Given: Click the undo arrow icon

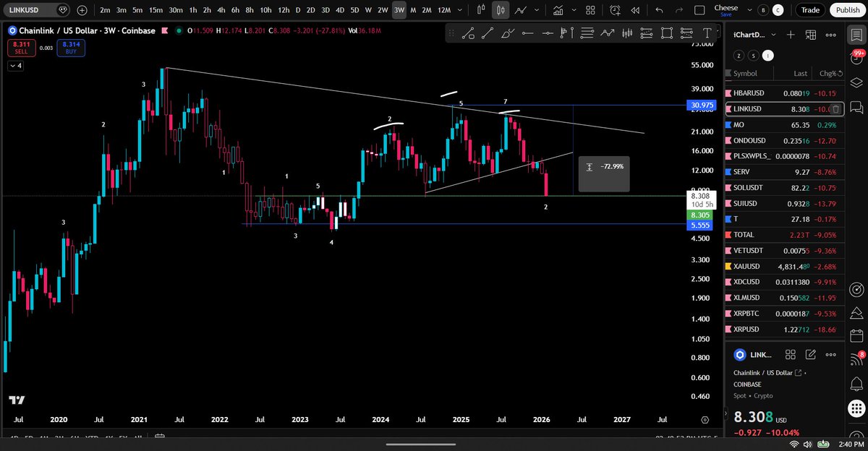Looking at the screenshot, I should [x=659, y=10].
